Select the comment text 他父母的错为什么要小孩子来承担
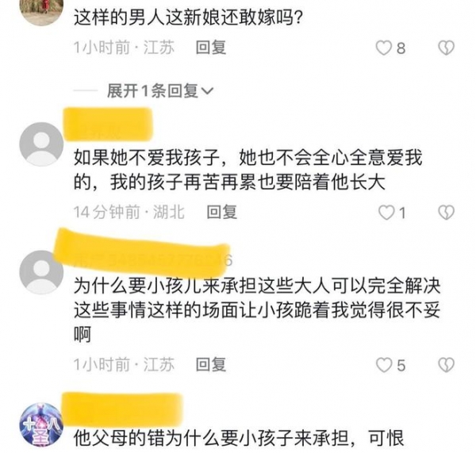 (x=239, y=438)
